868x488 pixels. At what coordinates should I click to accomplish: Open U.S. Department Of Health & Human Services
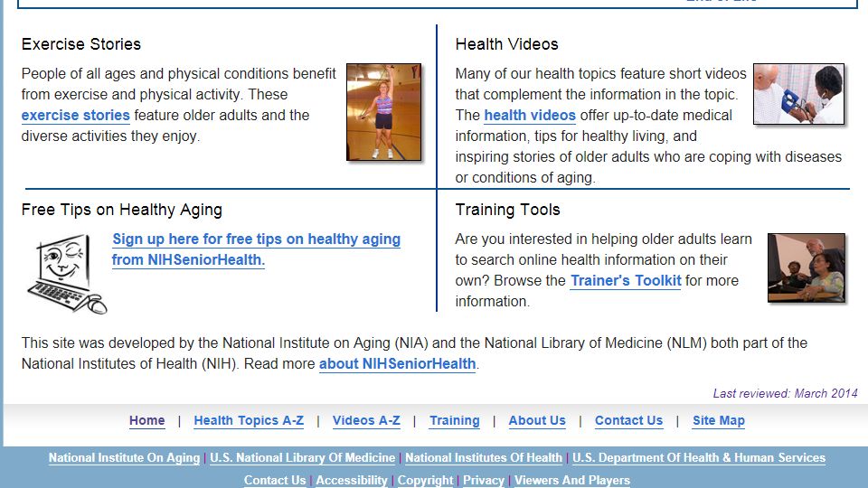coord(699,457)
